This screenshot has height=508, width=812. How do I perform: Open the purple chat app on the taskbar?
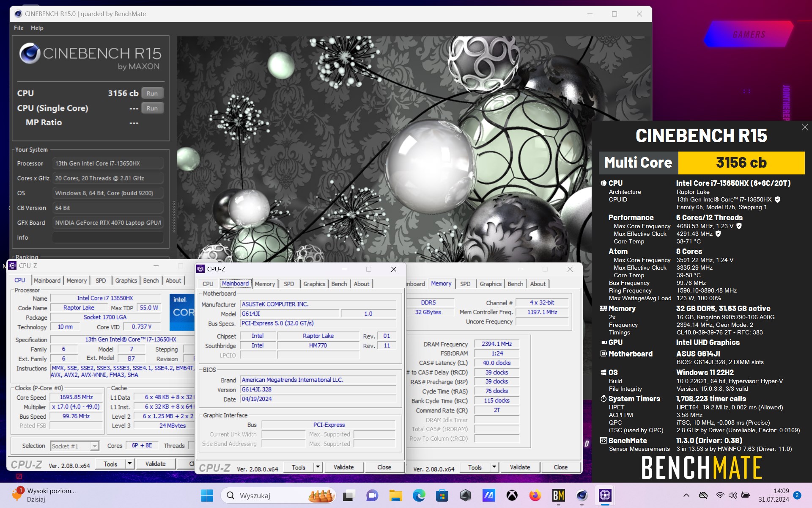coord(372,495)
